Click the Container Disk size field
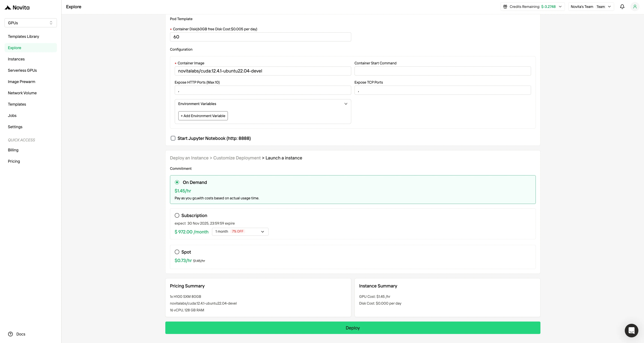644x343 pixels. point(260,37)
